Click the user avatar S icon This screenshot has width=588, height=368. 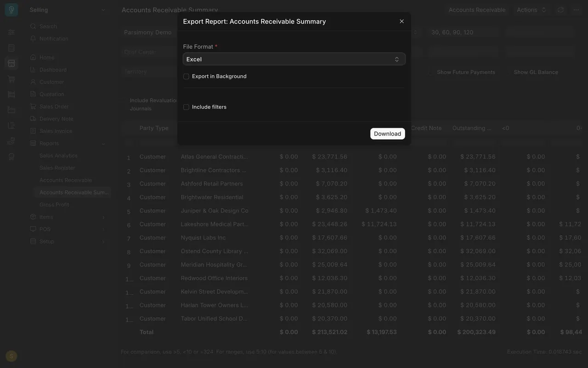[11, 356]
